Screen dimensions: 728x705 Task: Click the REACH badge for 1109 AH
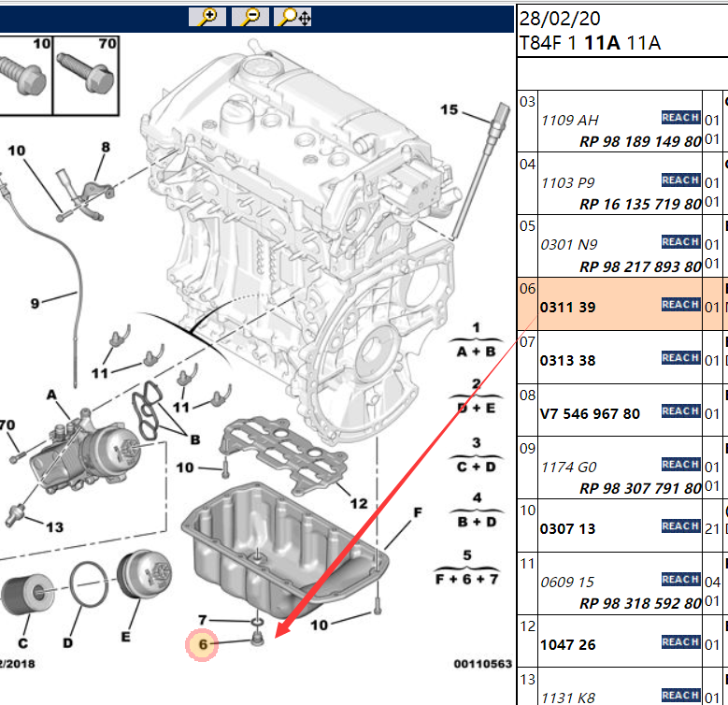click(x=680, y=118)
